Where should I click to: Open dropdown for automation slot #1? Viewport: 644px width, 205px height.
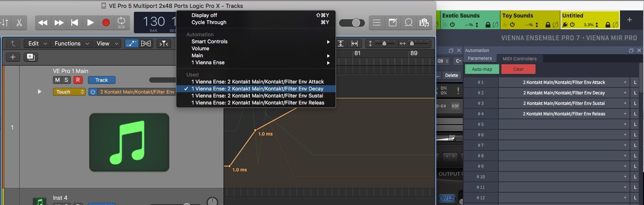[563, 82]
